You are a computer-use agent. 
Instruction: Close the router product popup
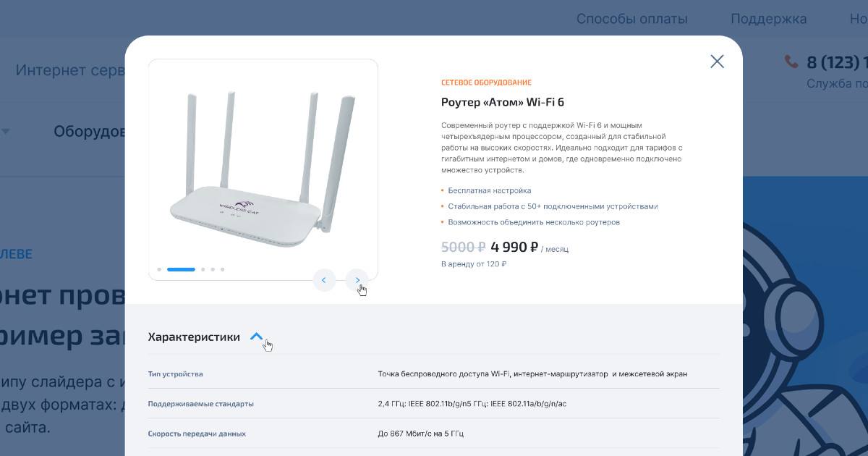[x=717, y=62]
